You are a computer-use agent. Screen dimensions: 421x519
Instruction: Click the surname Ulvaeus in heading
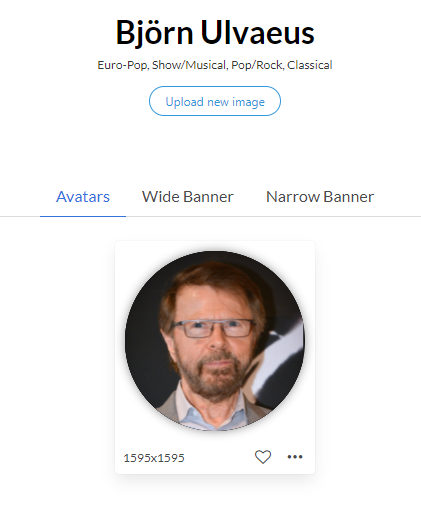tap(257, 33)
